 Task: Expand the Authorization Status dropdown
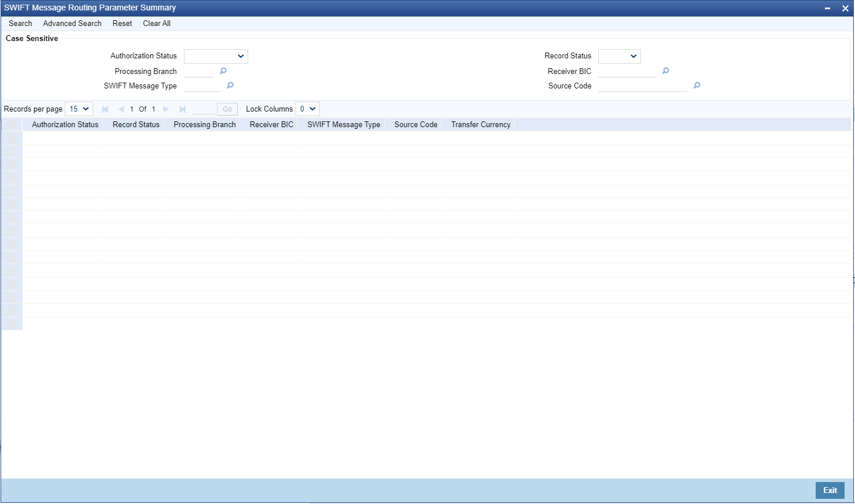click(216, 56)
